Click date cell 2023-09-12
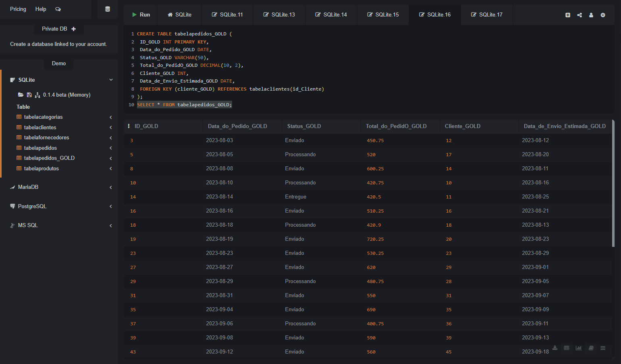 coord(219,352)
